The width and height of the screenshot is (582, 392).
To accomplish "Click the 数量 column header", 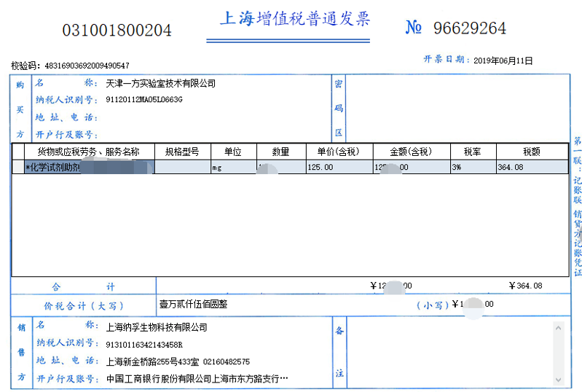I will pos(280,152).
